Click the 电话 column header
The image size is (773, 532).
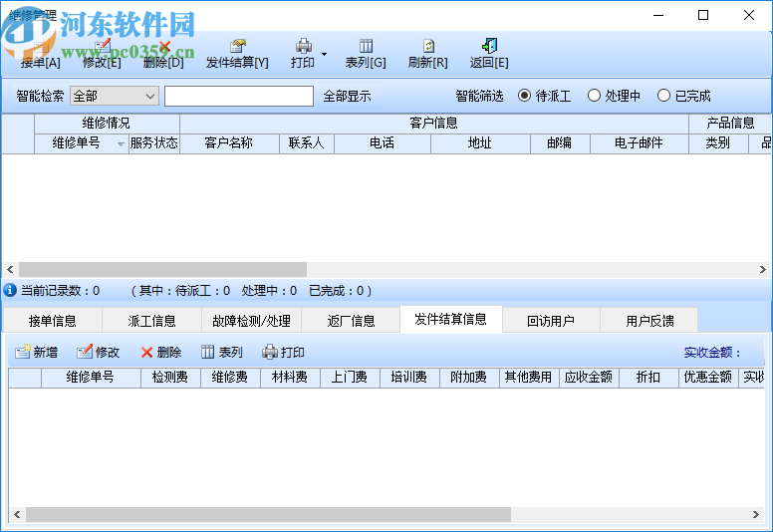pyautogui.click(x=383, y=143)
